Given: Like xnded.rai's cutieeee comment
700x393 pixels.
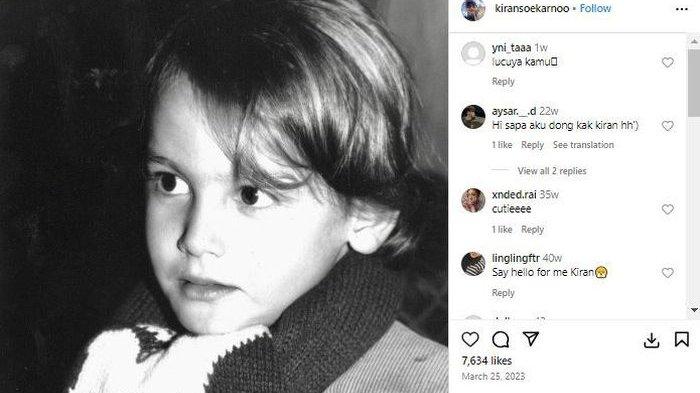Looking at the screenshot, I should pyautogui.click(x=667, y=209).
